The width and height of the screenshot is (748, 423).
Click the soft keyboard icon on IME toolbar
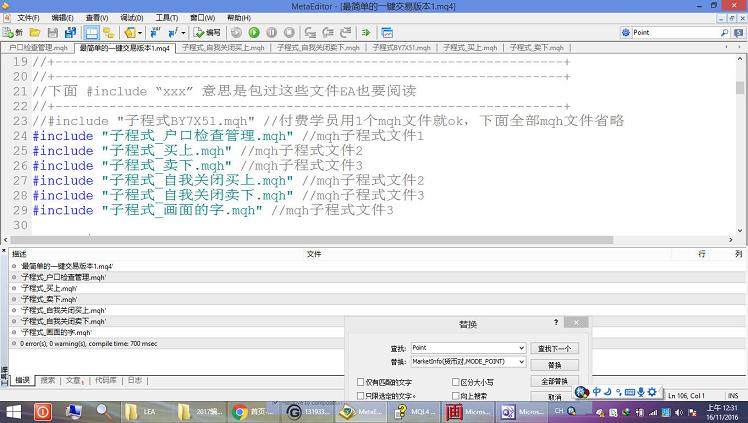point(630,392)
